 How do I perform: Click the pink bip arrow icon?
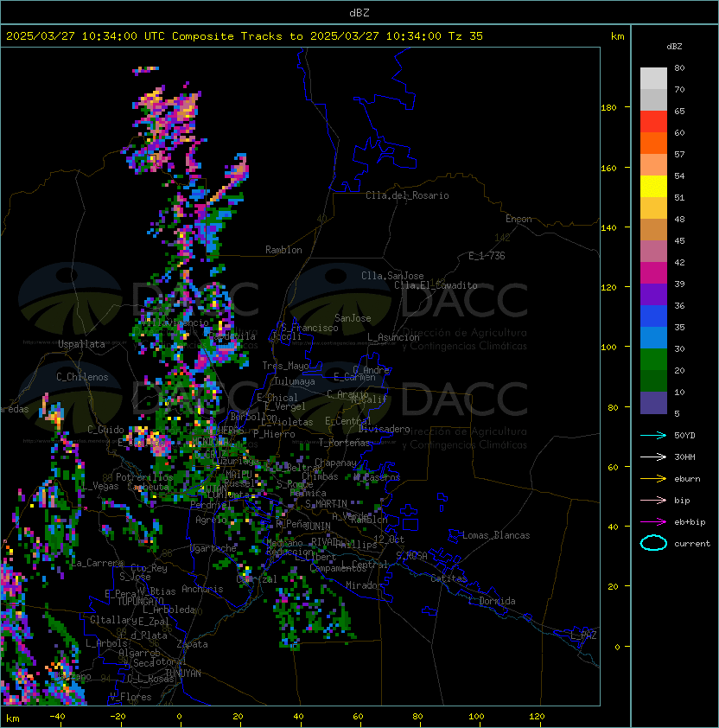[x=653, y=501]
